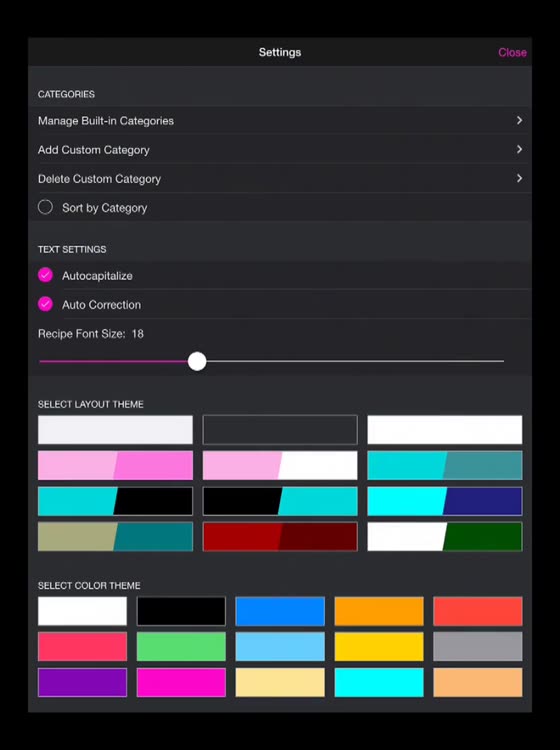Screen dimensions: 560x750
Task: Pick the orange color theme swatch
Action: coord(379,611)
